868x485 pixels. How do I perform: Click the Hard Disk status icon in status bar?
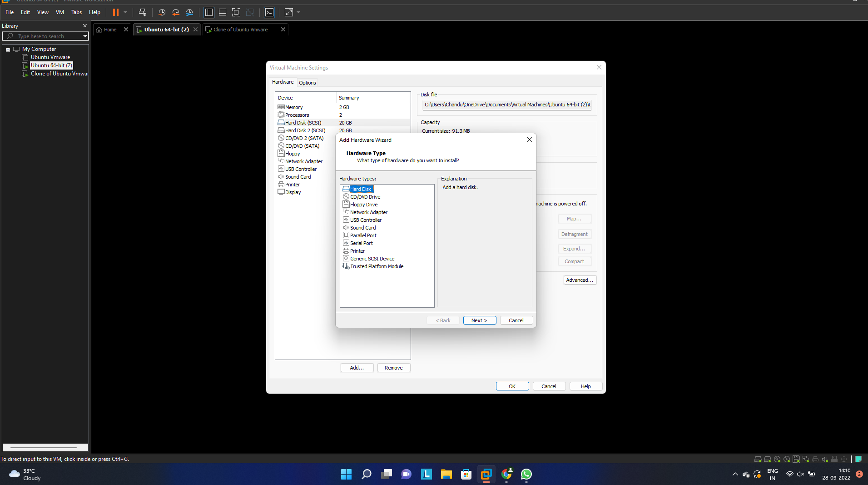(757, 459)
